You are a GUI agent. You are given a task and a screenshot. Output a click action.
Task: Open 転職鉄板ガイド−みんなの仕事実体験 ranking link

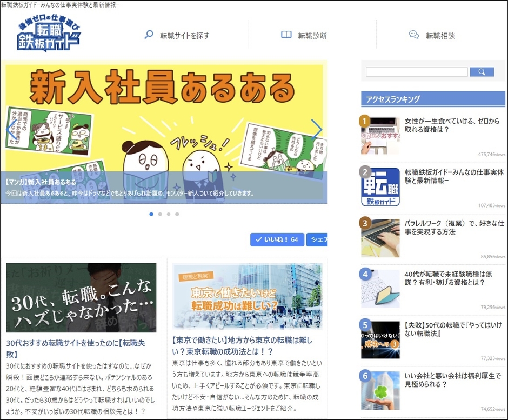click(454, 176)
